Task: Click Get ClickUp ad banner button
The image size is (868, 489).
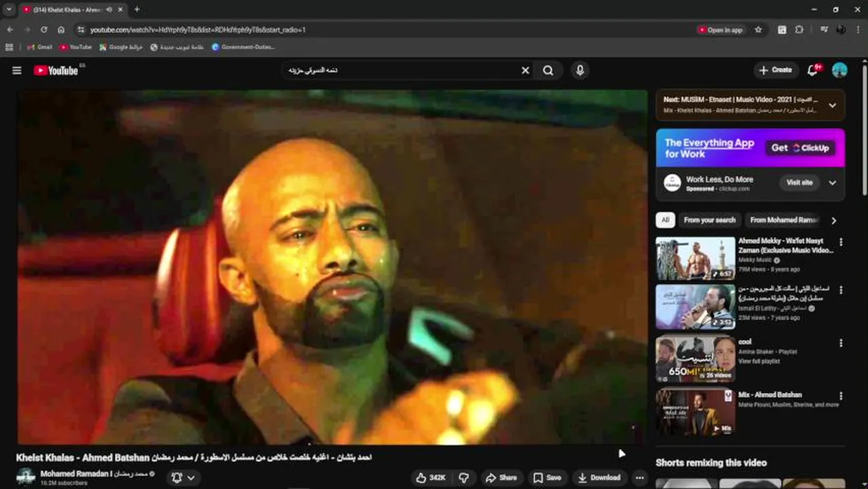Action: tap(800, 147)
